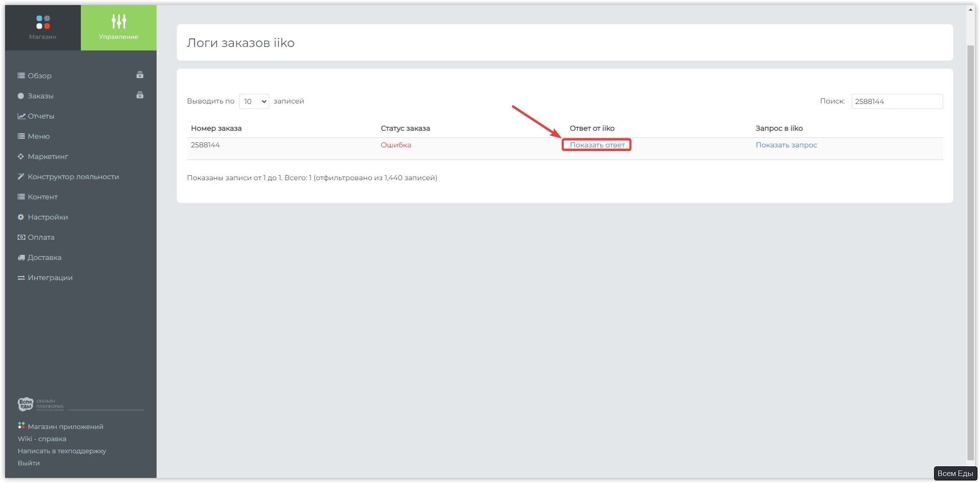The image size is (980, 483).
Task: Click the cash register icon beside Обзор
Action: point(140,75)
